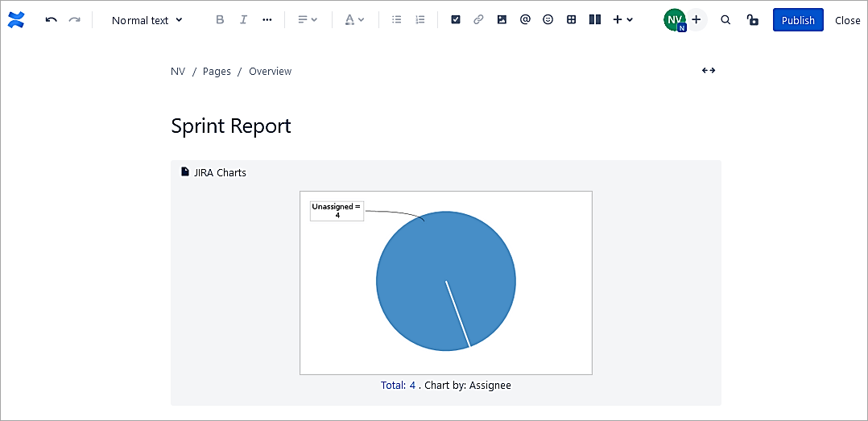
Task: Select the JIRA pie chart
Action: (x=445, y=282)
